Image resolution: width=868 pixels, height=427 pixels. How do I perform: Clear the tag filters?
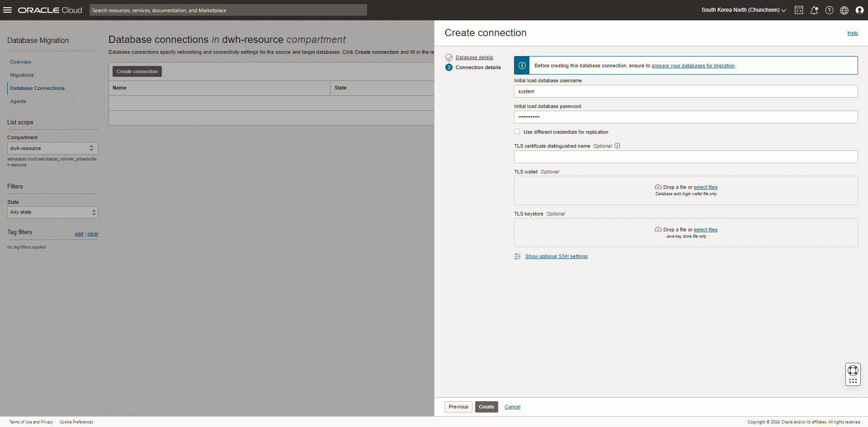coord(93,234)
